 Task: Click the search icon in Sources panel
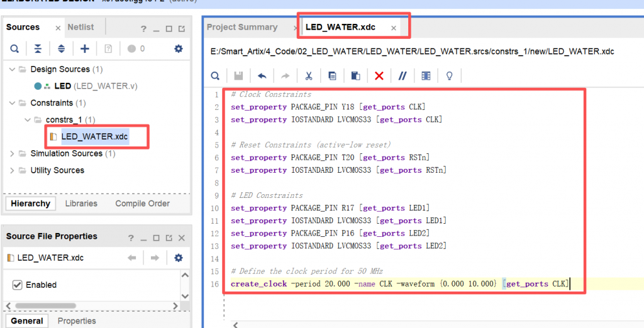(x=14, y=49)
